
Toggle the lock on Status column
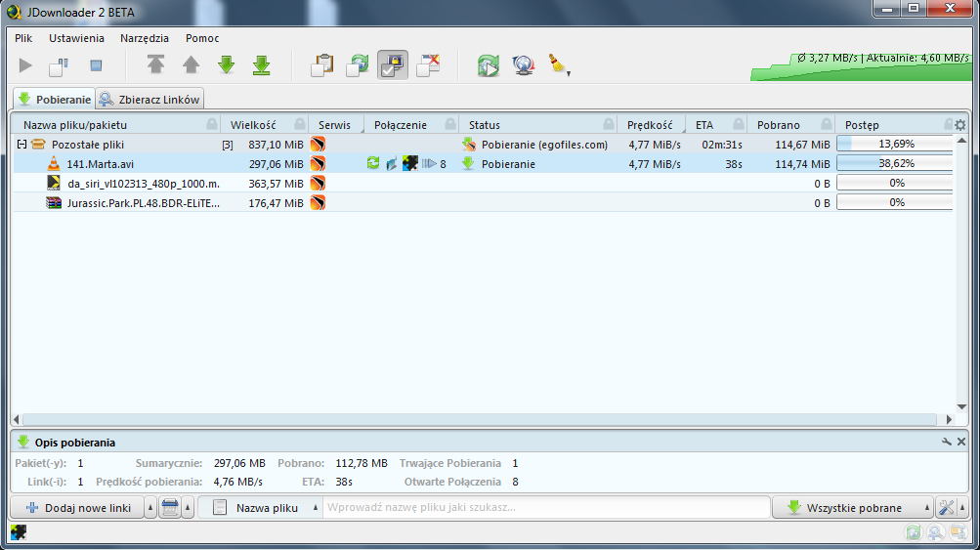[608, 124]
